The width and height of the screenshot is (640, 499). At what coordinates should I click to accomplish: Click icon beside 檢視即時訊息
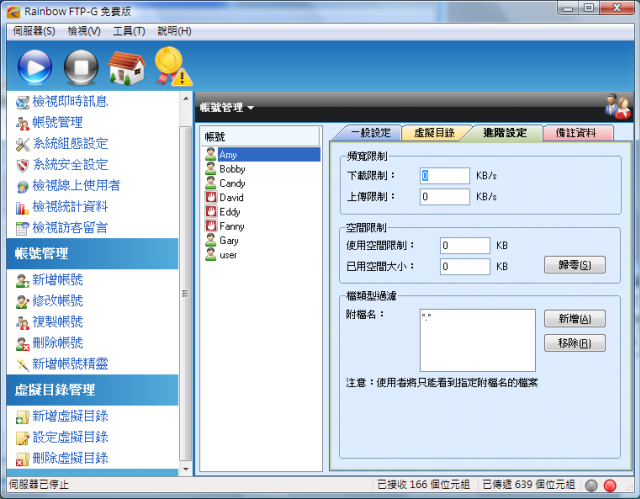(22, 102)
